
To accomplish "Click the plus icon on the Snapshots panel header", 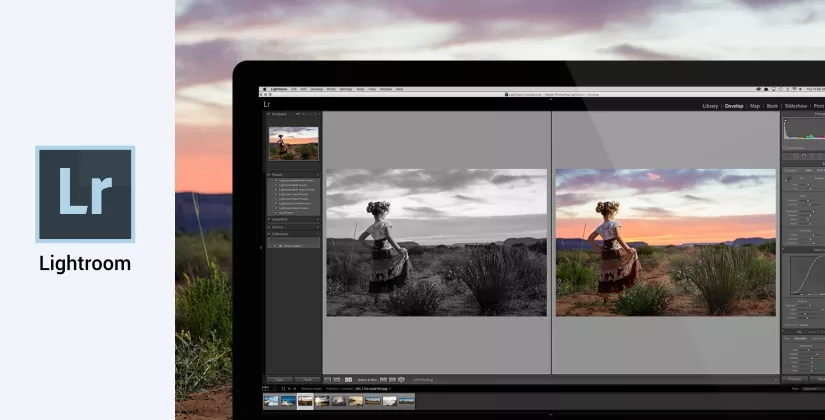I will click(316, 219).
